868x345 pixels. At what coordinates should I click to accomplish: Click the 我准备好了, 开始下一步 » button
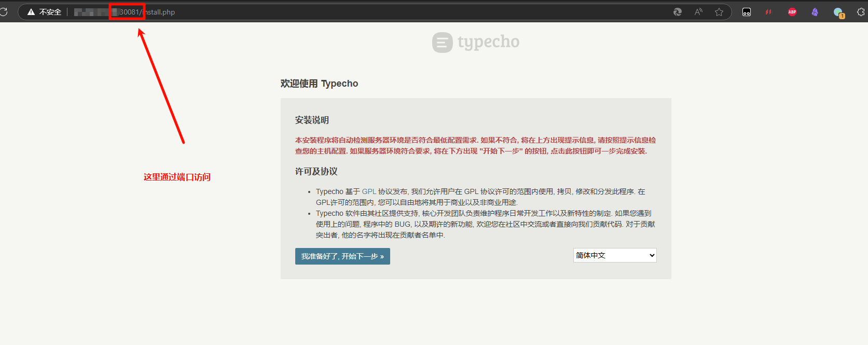tap(342, 256)
